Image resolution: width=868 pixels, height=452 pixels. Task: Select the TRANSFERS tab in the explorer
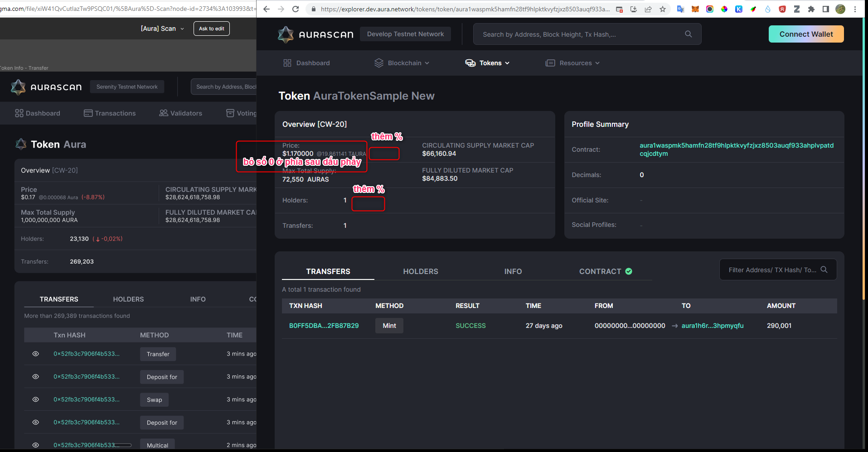[x=328, y=271]
